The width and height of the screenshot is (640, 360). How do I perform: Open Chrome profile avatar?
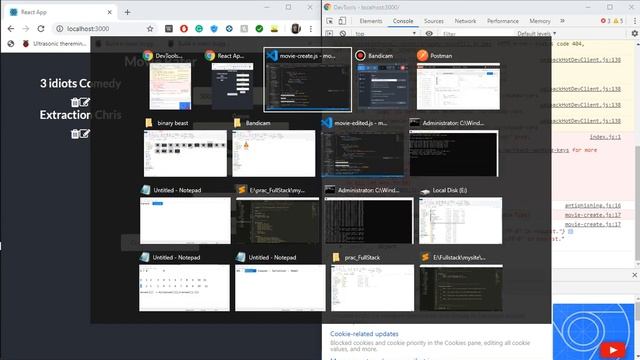point(296,29)
